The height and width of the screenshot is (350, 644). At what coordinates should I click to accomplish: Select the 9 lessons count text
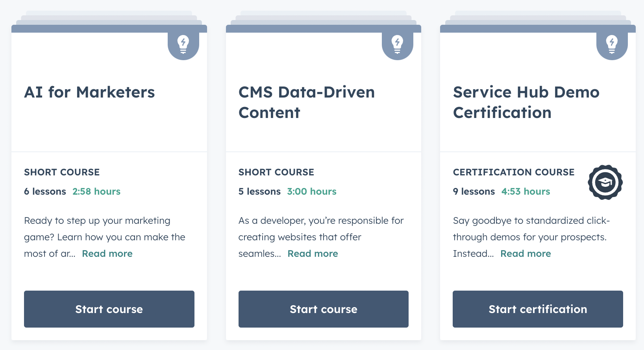tap(474, 192)
